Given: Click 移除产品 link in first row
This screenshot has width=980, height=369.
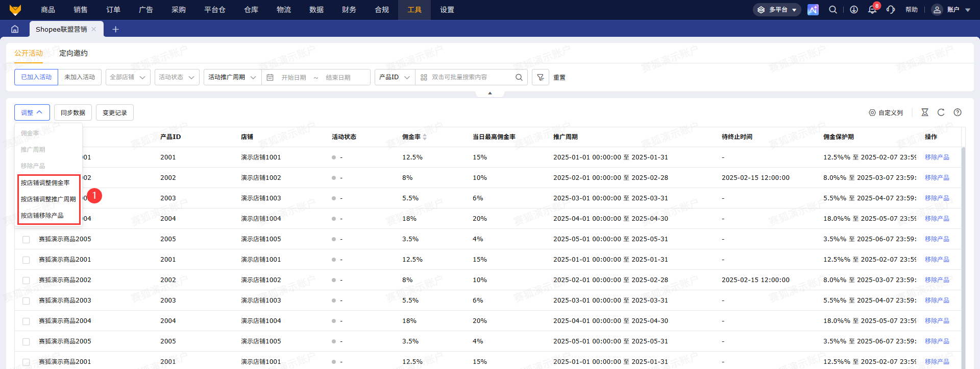Looking at the screenshot, I should coord(937,157).
